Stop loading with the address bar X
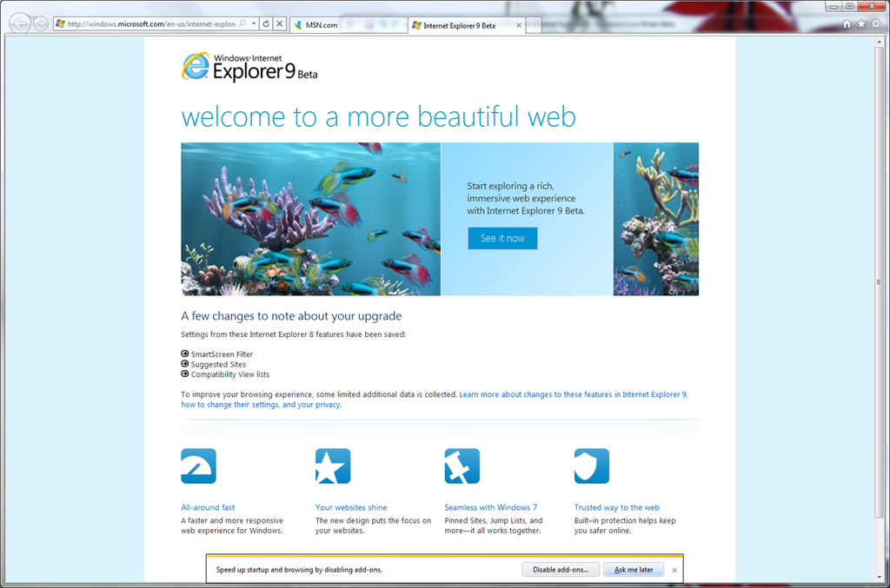Image resolution: width=890 pixels, height=588 pixels. click(279, 23)
